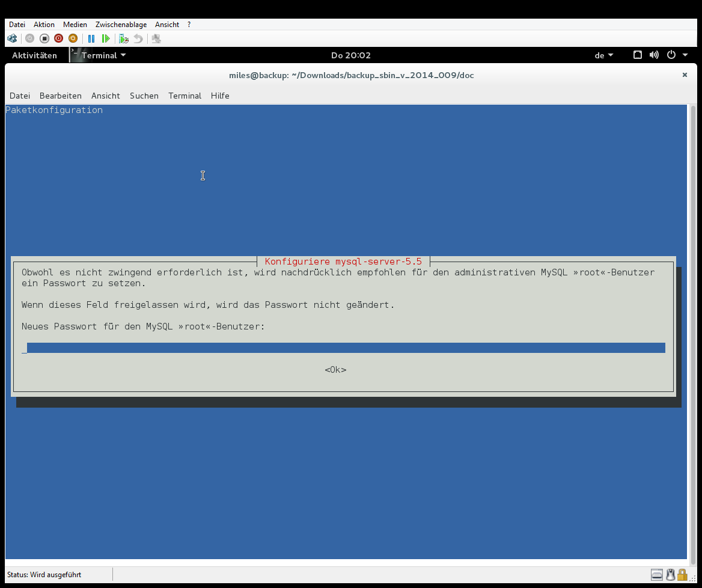Close the terminal window with the x

[x=685, y=75]
